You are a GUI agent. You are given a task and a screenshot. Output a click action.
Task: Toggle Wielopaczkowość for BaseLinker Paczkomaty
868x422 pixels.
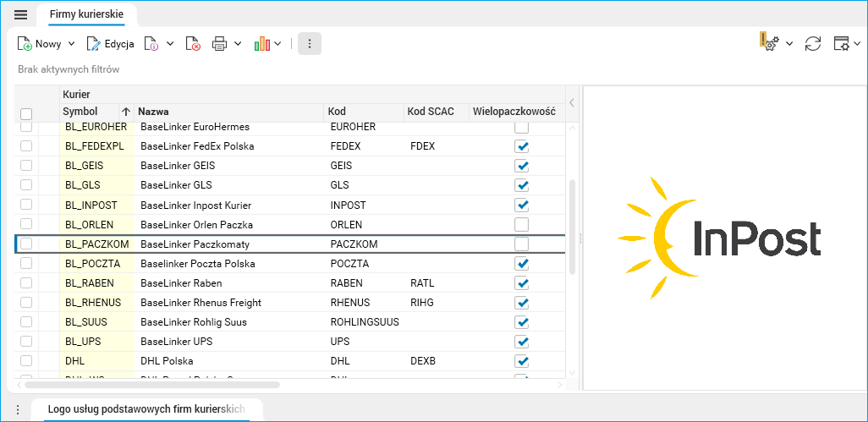(521, 244)
